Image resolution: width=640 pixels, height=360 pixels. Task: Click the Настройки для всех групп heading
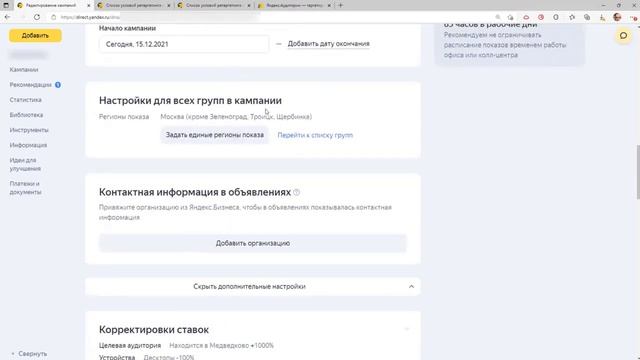pos(190,100)
